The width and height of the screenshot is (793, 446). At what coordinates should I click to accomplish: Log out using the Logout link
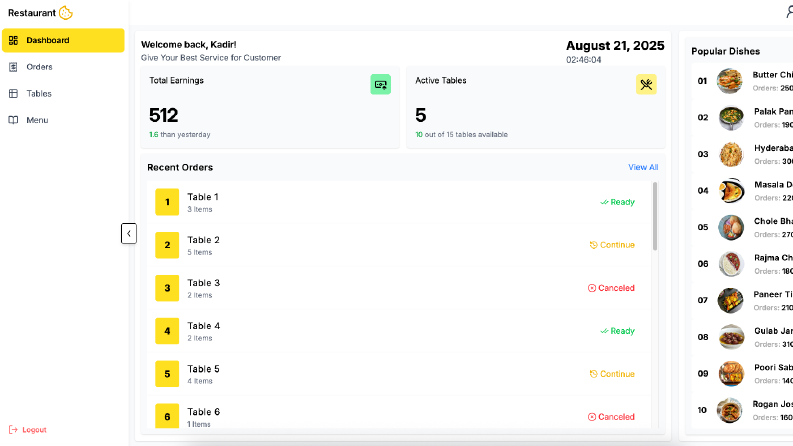click(x=28, y=430)
